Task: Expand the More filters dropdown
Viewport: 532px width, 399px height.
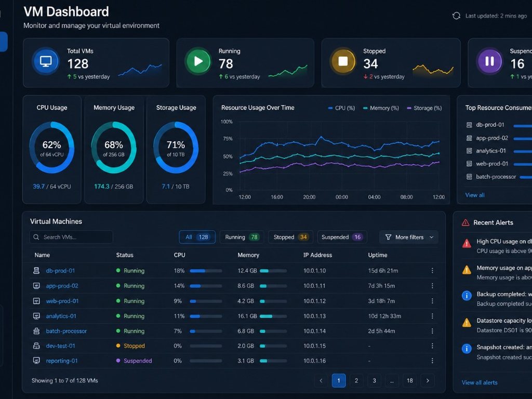Action: [409, 237]
